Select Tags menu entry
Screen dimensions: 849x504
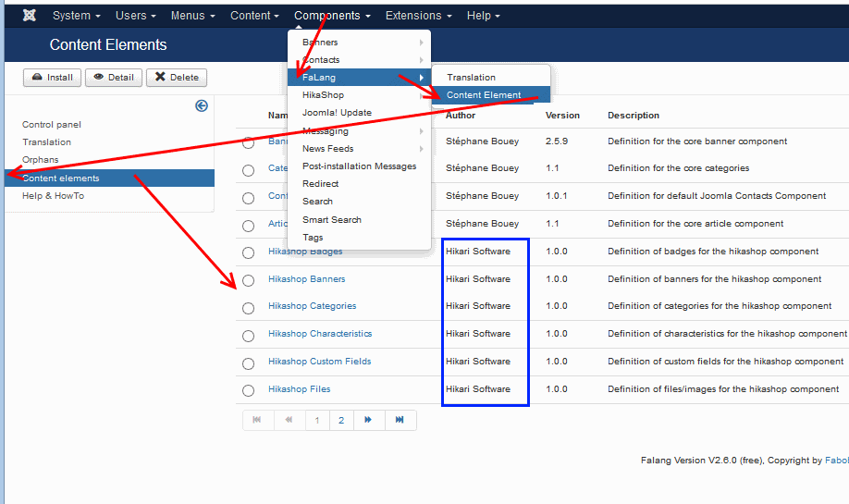(x=359, y=237)
